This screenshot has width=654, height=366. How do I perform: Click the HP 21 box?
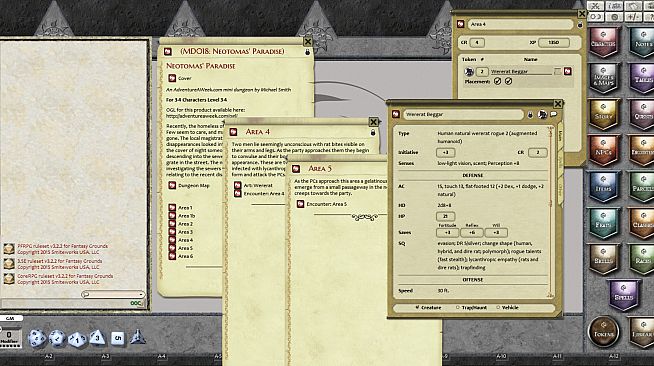pyautogui.click(x=445, y=216)
